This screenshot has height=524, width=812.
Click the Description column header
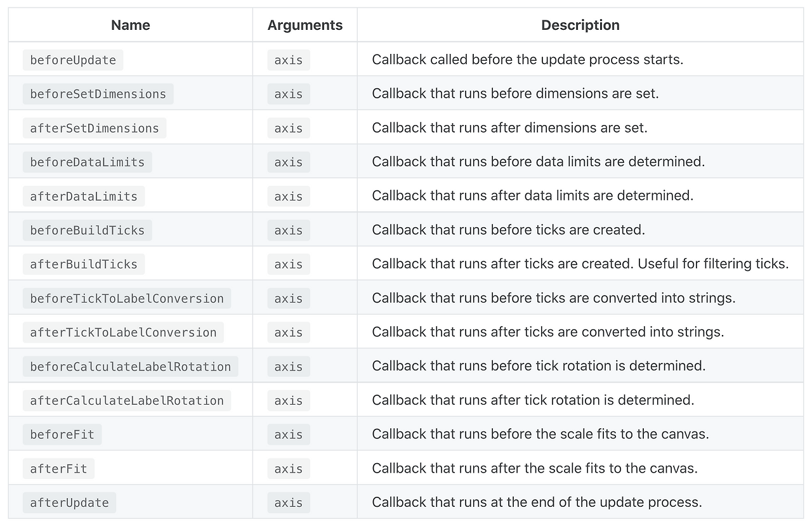point(580,25)
